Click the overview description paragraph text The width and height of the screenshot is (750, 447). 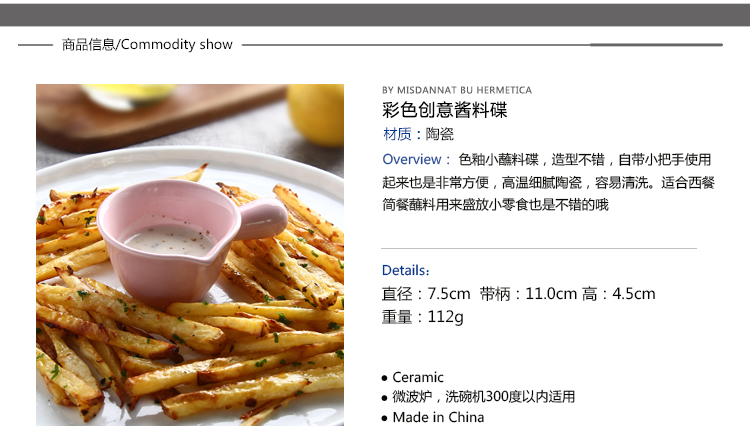549,182
